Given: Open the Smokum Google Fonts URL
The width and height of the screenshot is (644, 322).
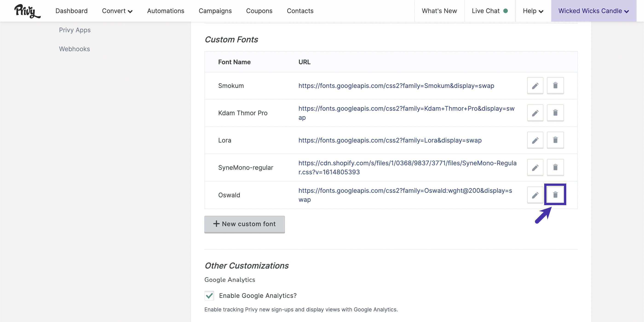Looking at the screenshot, I should [396, 86].
